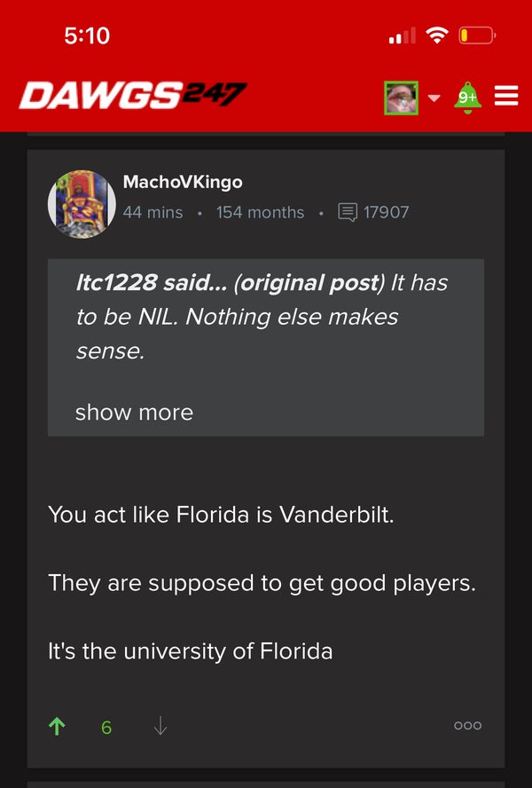The height and width of the screenshot is (788, 532).
Task: Open the MachoVKingo username link
Action: tap(183, 182)
